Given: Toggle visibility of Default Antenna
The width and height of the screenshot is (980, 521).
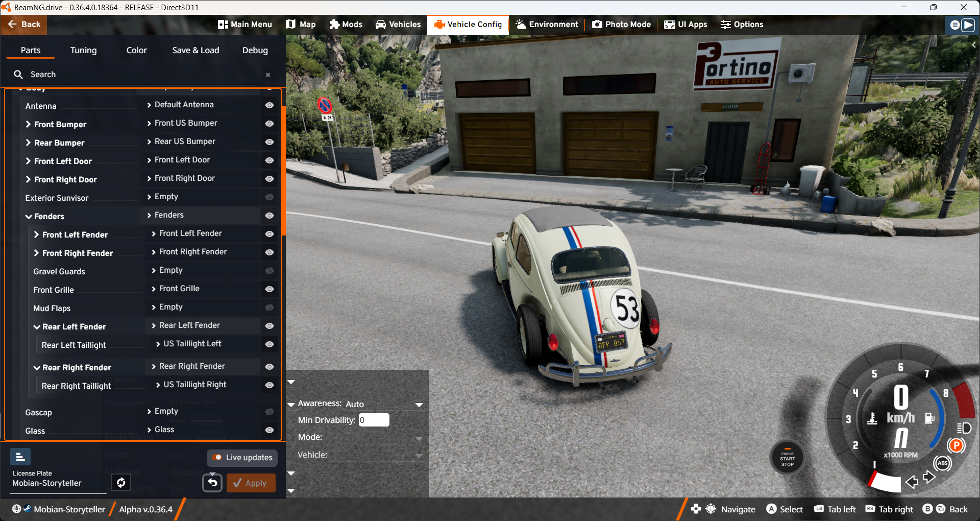Looking at the screenshot, I should click(269, 105).
